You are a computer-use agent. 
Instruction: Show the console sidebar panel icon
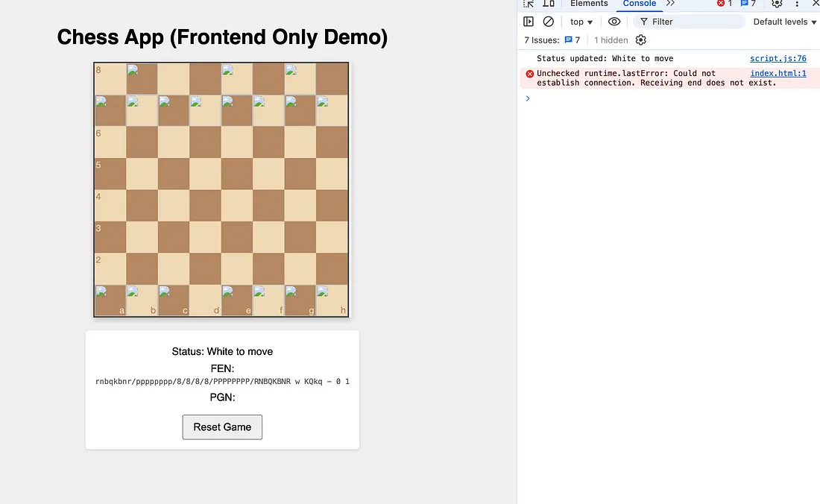click(529, 22)
